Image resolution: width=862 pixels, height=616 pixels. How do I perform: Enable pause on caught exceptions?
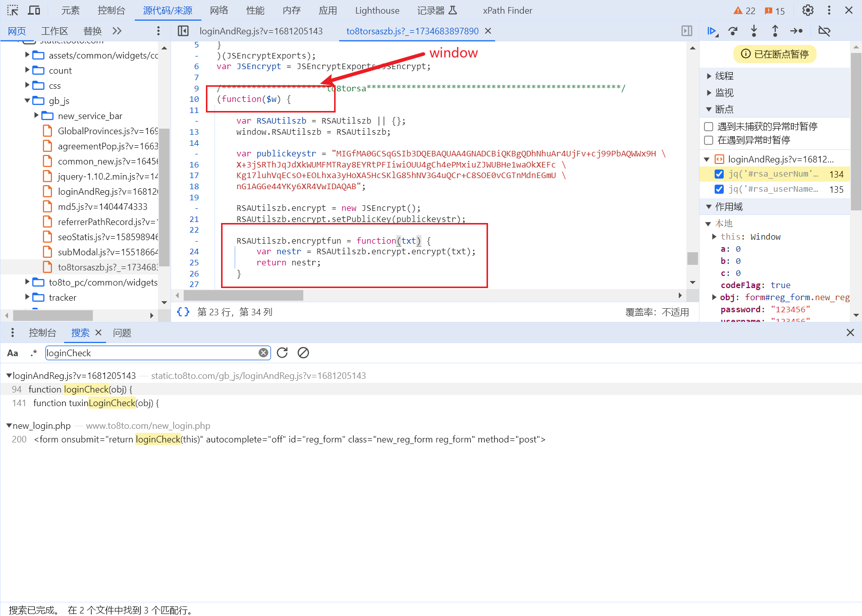tap(709, 140)
